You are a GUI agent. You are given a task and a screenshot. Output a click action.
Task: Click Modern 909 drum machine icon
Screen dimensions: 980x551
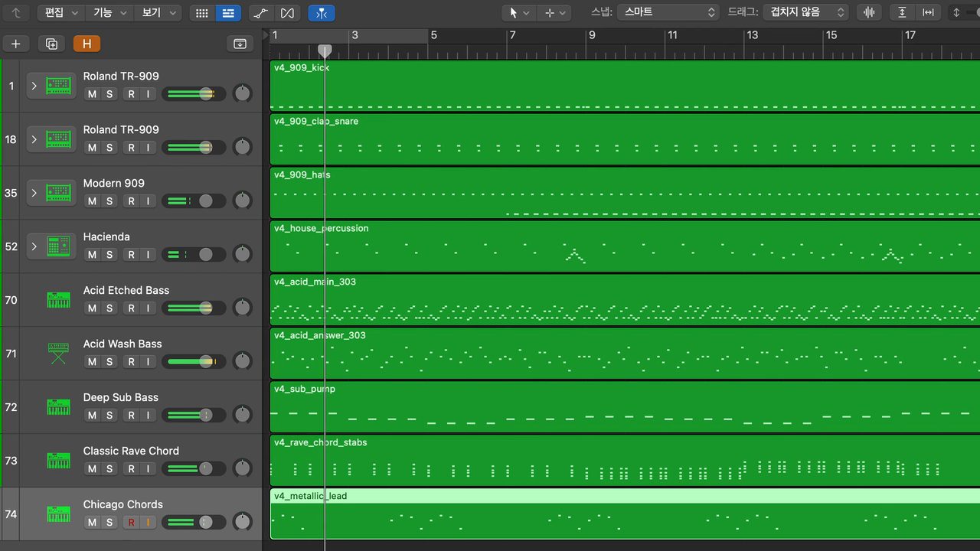(58, 193)
